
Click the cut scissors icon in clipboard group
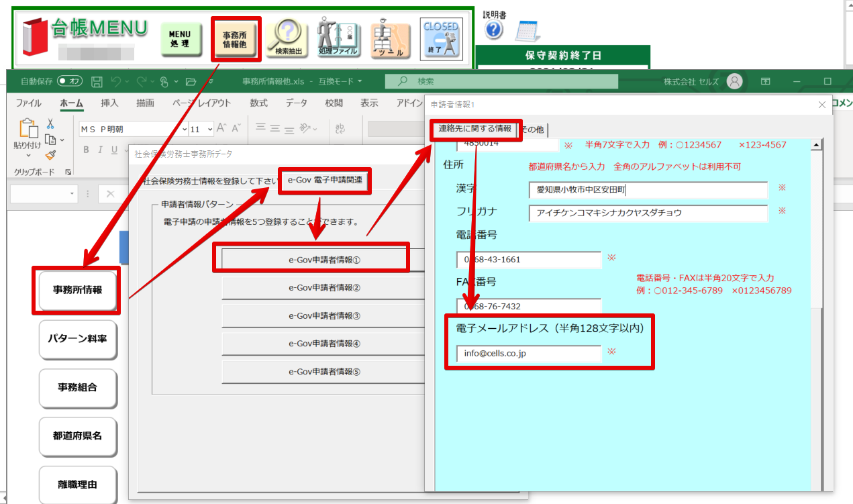tap(50, 124)
